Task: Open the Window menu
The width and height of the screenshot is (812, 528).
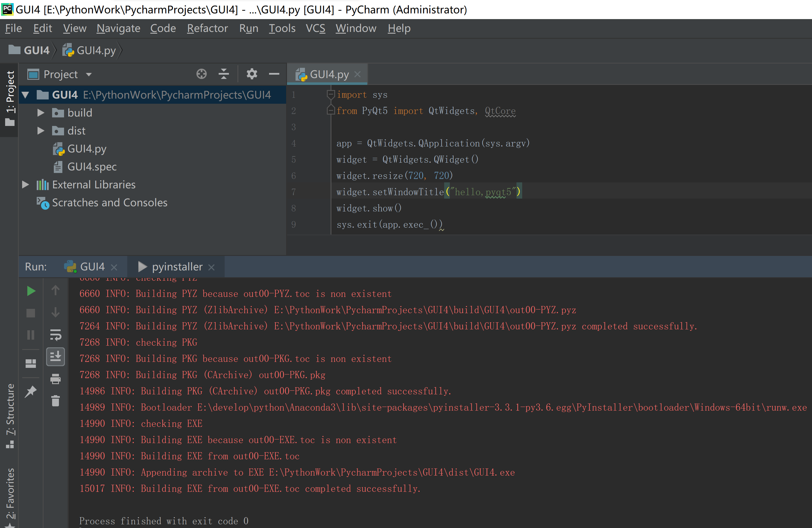Action: pyautogui.click(x=356, y=28)
